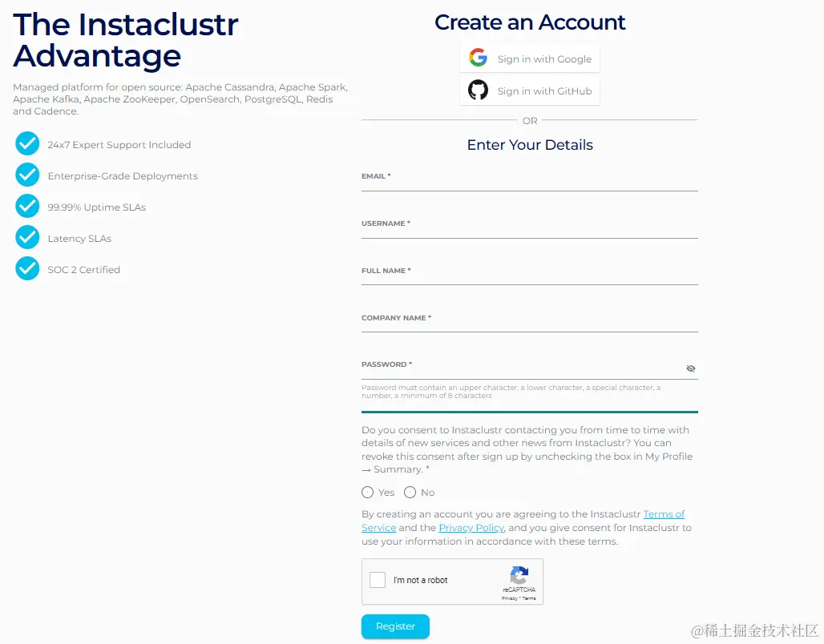Click the reCAPTCHA logo icon
Image resolution: width=824 pixels, height=644 pixels.
pos(519,574)
